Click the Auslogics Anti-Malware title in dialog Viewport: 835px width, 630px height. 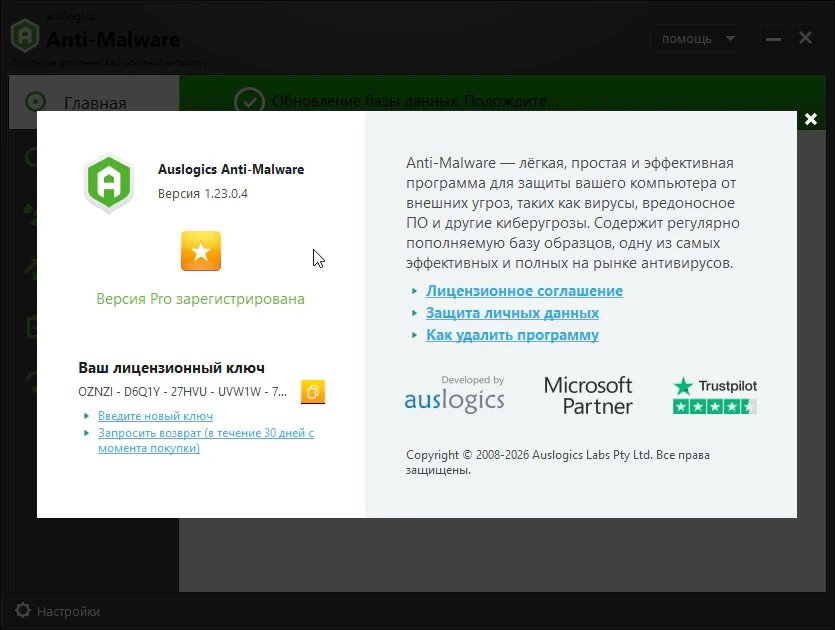(x=231, y=169)
